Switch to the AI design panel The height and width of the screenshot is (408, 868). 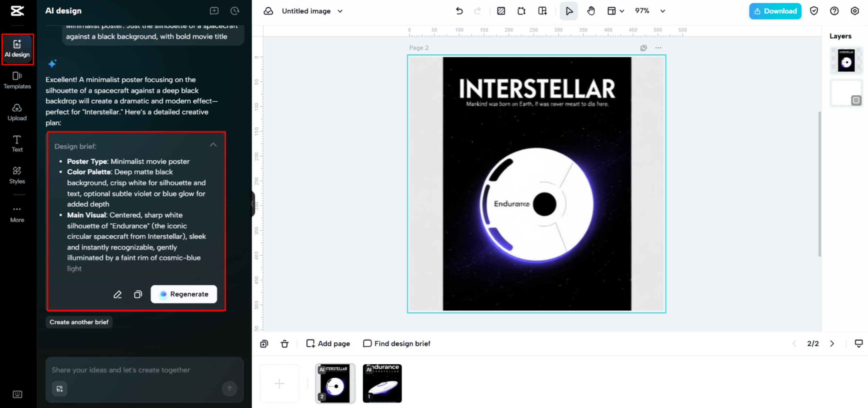17,48
